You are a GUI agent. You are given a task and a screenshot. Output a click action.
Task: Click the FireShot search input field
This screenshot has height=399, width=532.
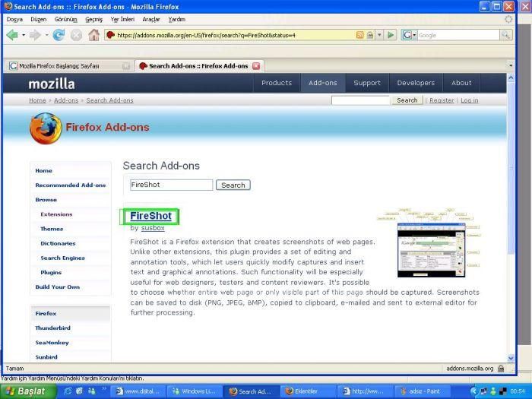pyautogui.click(x=171, y=185)
